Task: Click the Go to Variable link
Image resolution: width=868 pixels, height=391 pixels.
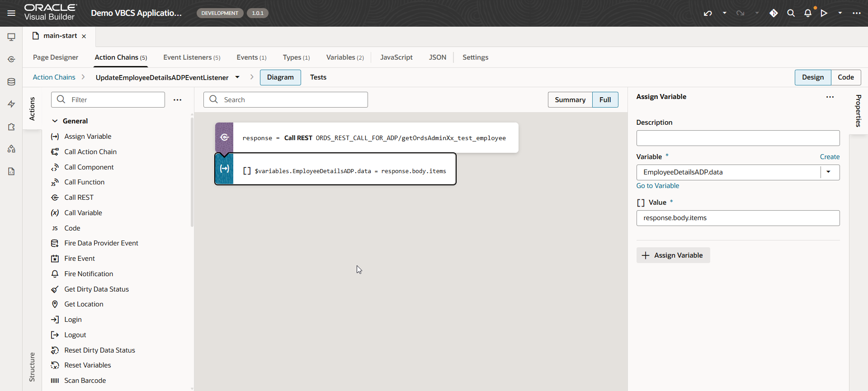Action: [x=657, y=186]
